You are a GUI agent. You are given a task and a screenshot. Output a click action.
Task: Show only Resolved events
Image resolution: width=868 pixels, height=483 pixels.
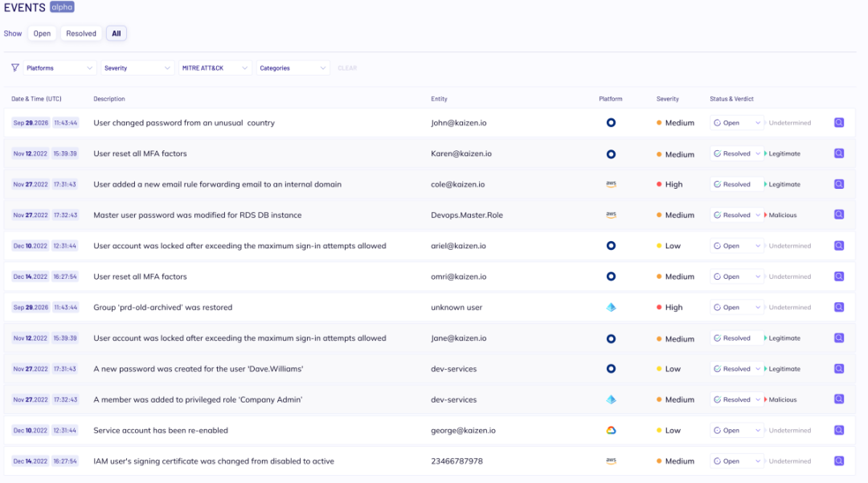coord(81,34)
